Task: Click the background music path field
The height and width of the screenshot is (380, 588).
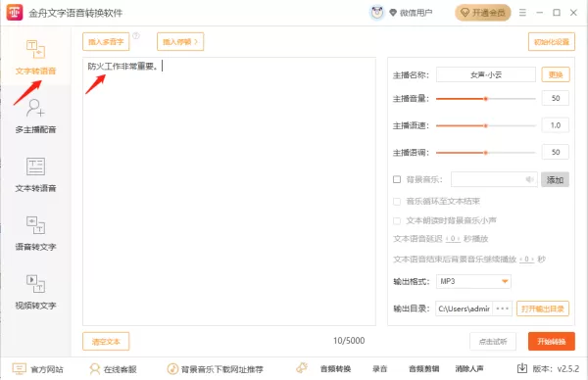Action: [494, 179]
